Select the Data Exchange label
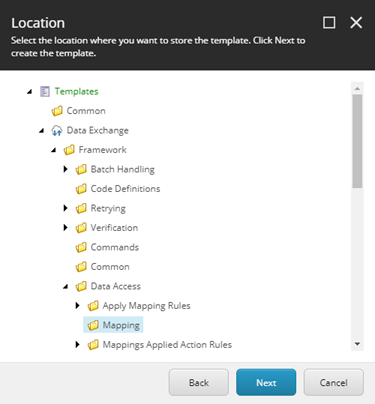 coord(98,130)
